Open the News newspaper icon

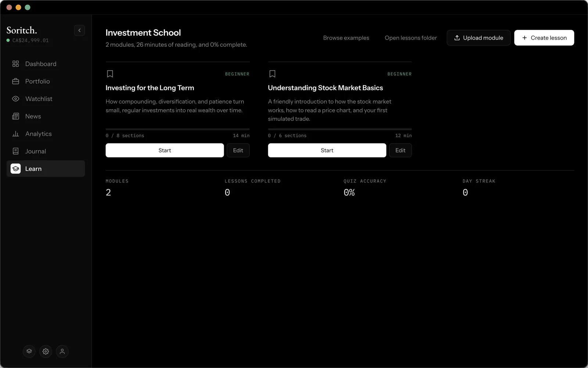point(15,116)
